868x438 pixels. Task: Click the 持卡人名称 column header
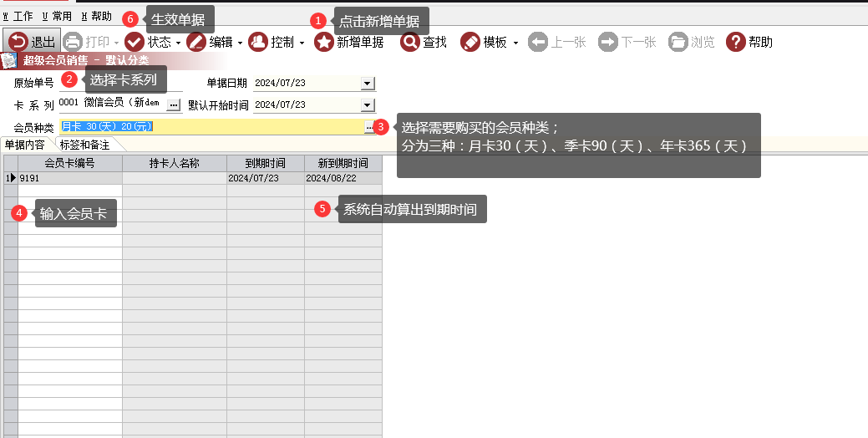[175, 163]
